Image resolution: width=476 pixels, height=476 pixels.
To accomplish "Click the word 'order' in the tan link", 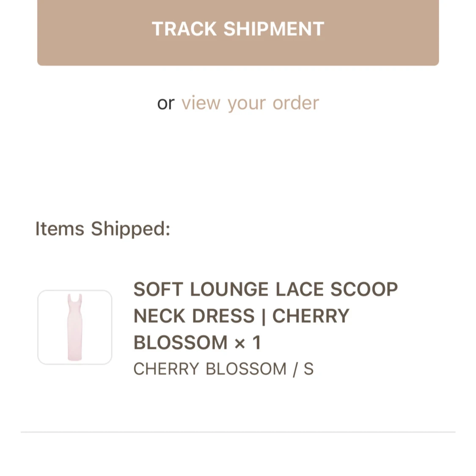I will (x=296, y=103).
